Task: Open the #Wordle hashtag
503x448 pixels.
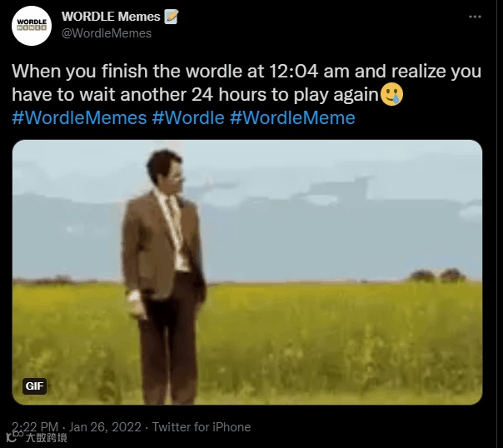Action: pyautogui.click(x=188, y=117)
